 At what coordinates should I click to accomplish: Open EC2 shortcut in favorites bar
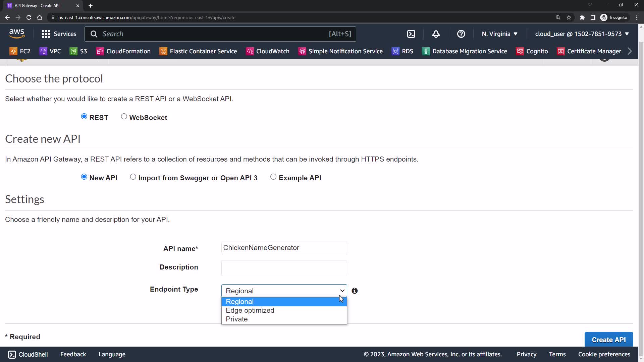20,51
